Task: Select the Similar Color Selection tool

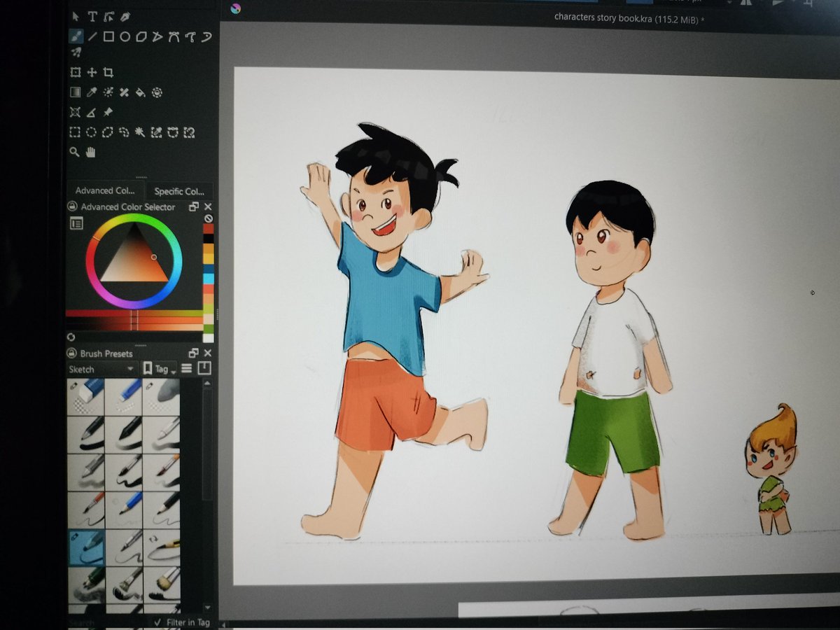Action: tap(157, 132)
